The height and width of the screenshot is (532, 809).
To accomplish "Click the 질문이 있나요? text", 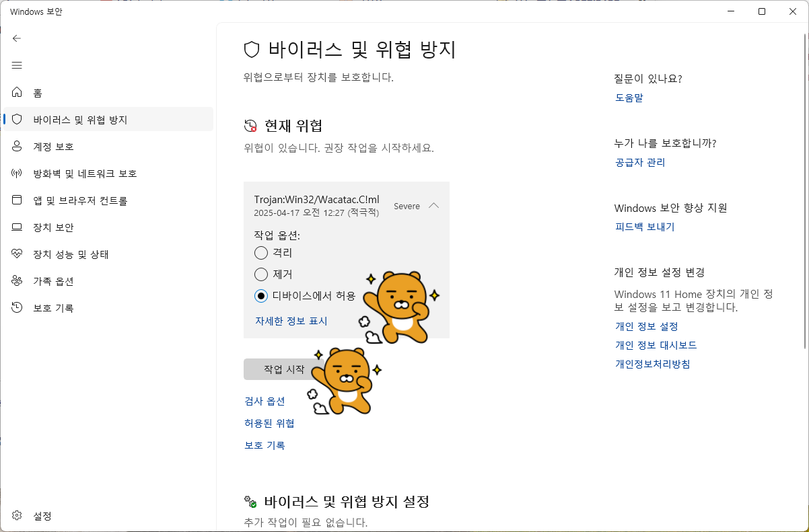I will pos(648,79).
